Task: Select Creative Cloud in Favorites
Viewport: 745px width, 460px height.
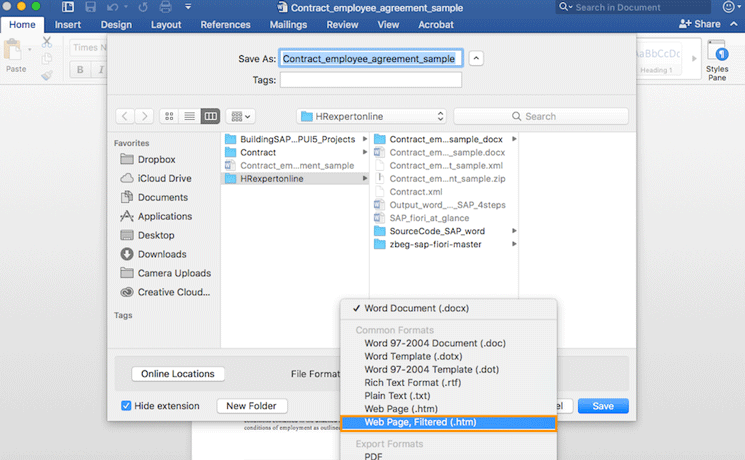Action: click(x=165, y=292)
